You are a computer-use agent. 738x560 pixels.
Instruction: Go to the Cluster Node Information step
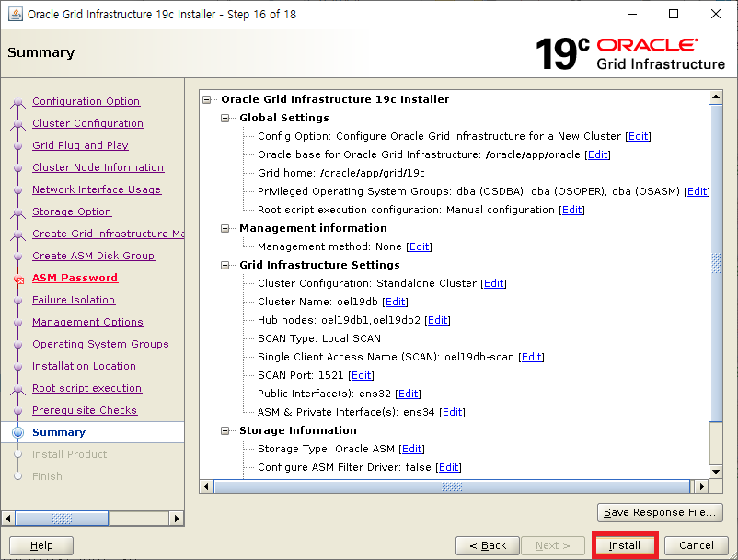pyautogui.click(x=98, y=167)
